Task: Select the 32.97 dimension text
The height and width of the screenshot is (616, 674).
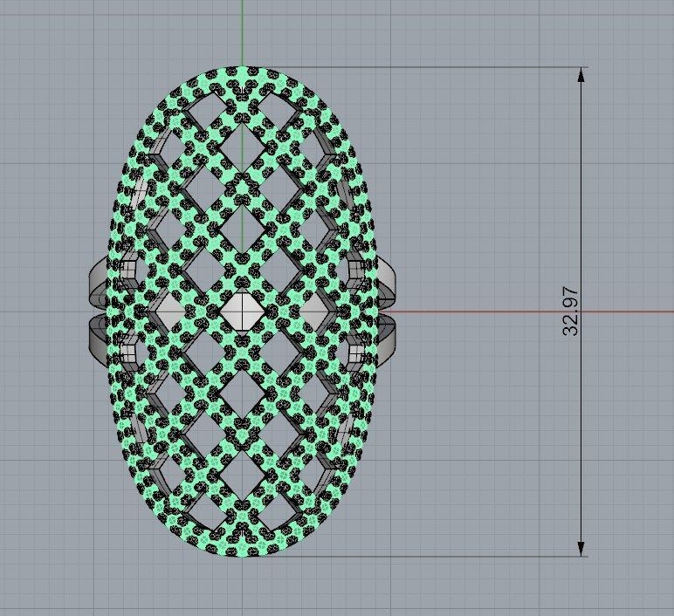Action: [570, 311]
